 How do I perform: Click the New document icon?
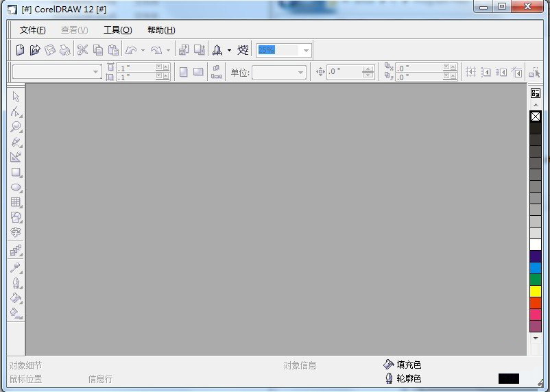pyautogui.click(x=21, y=50)
